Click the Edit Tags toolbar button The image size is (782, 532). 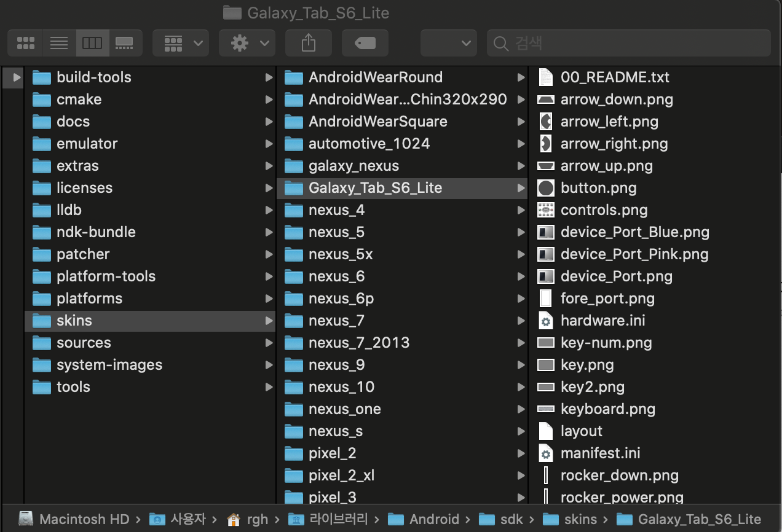365,43
